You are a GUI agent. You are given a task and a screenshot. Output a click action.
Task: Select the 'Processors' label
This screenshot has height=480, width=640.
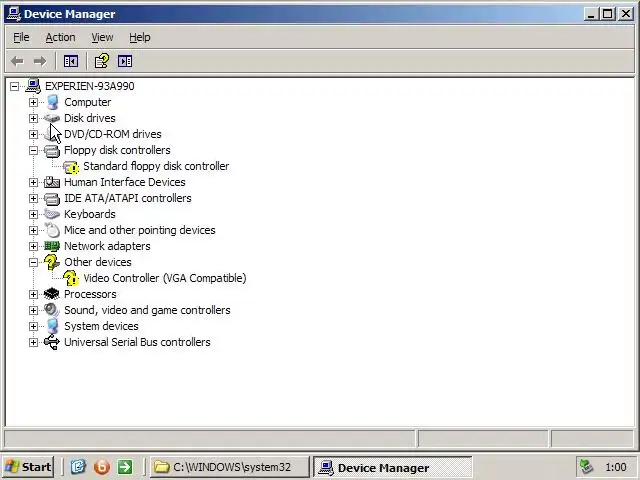tap(90, 294)
